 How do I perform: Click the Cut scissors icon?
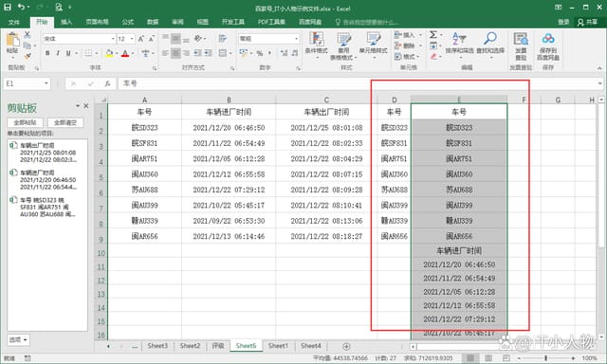tap(28, 34)
